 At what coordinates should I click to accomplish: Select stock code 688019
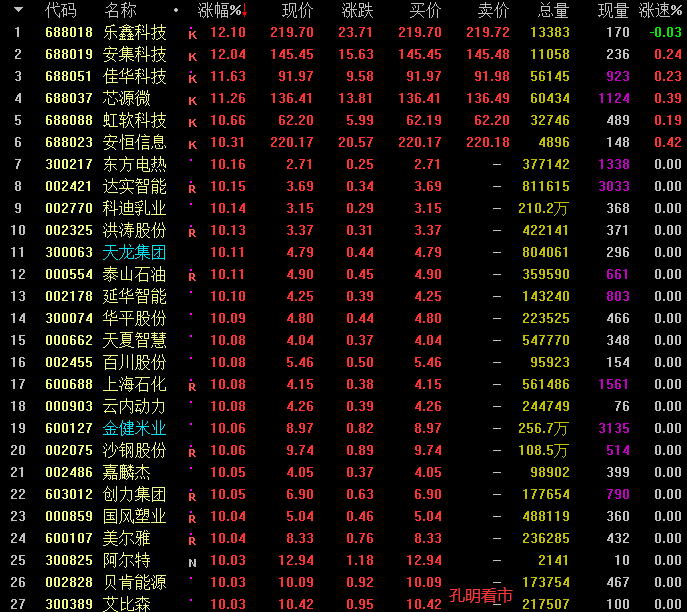pos(69,54)
